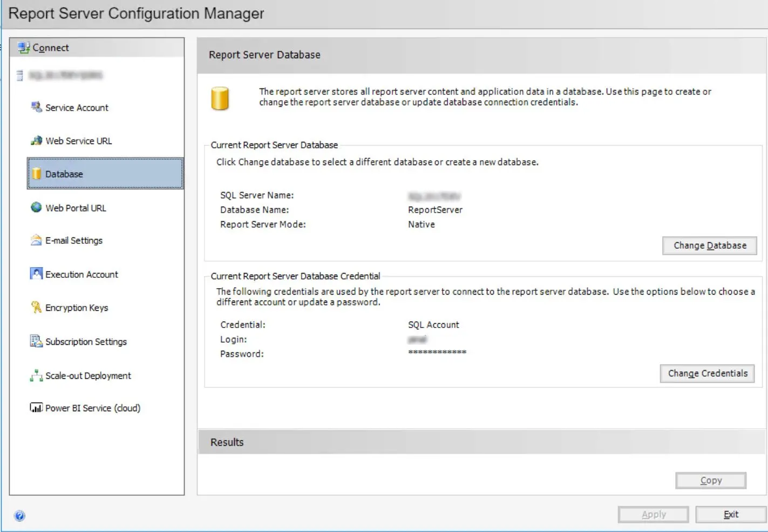Click the blurred server instance icon
The image size is (768, 532).
click(20, 75)
